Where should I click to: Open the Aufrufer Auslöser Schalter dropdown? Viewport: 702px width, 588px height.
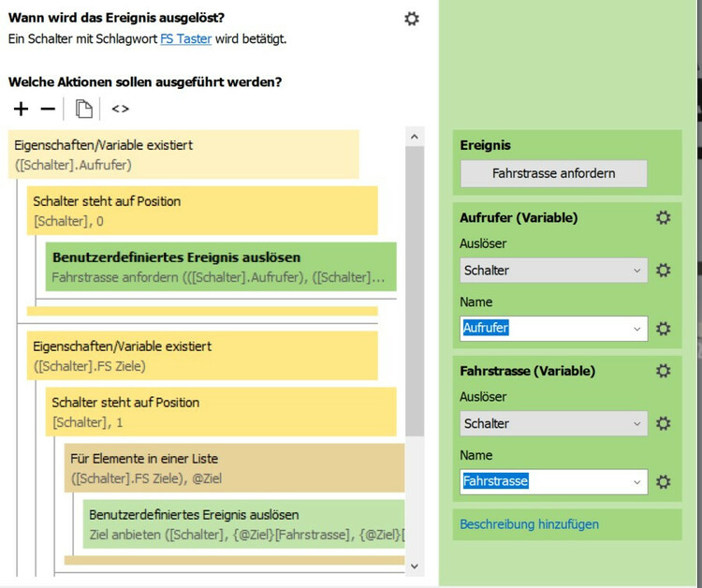click(x=553, y=271)
